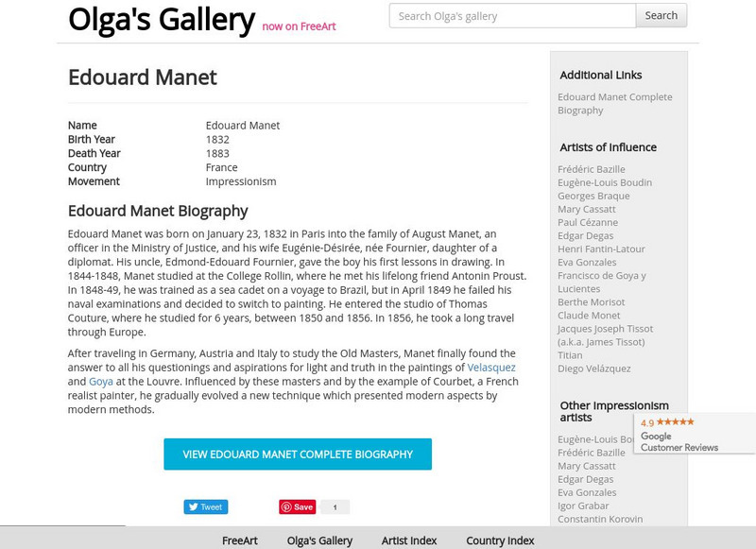Open the Paul Cézanne artist link
The height and width of the screenshot is (549, 756).
click(x=588, y=222)
